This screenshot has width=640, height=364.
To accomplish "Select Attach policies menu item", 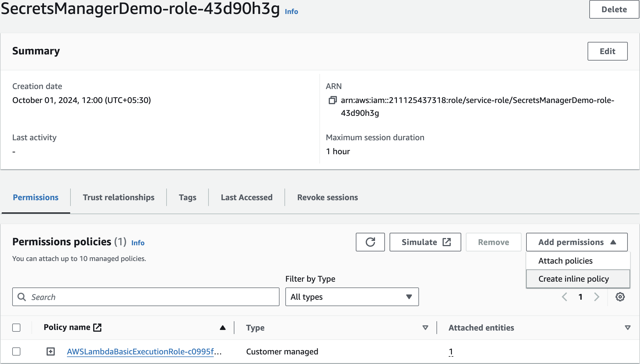I will (565, 261).
